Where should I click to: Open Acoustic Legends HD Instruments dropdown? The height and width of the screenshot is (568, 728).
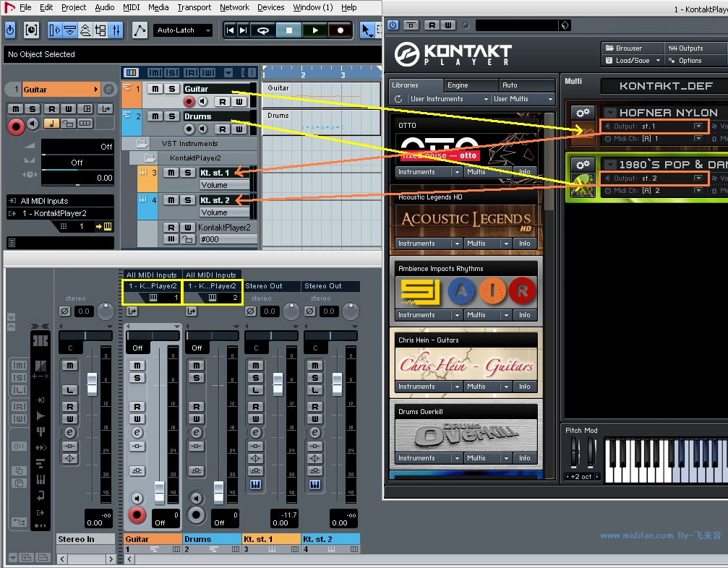pos(428,243)
